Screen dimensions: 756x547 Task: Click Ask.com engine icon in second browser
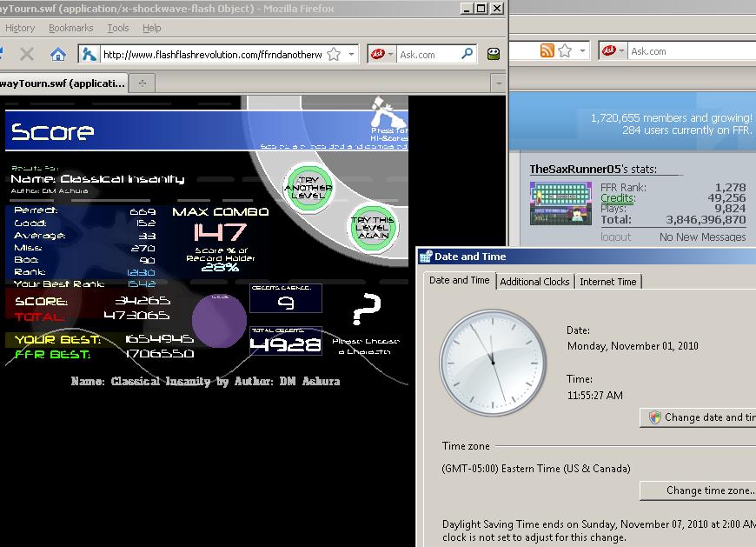point(609,50)
